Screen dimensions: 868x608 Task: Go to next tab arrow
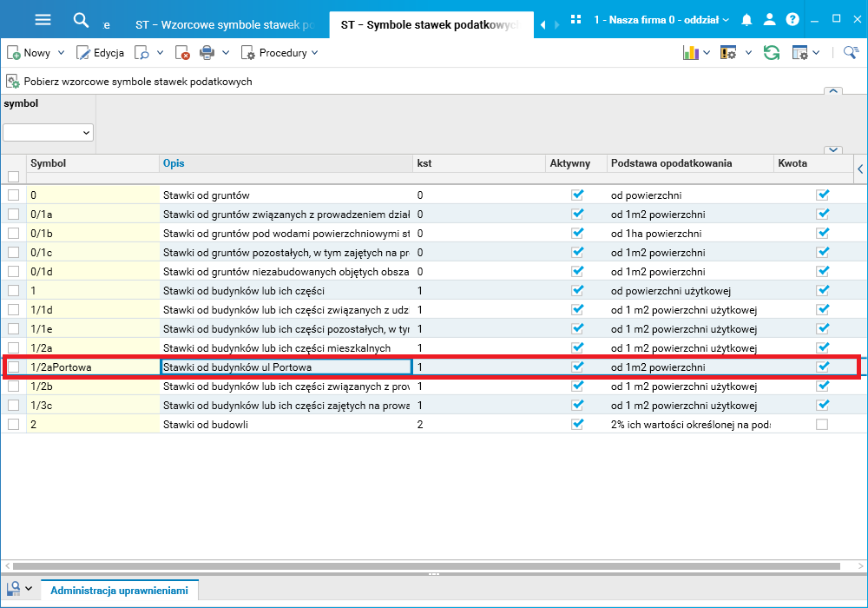coord(557,24)
